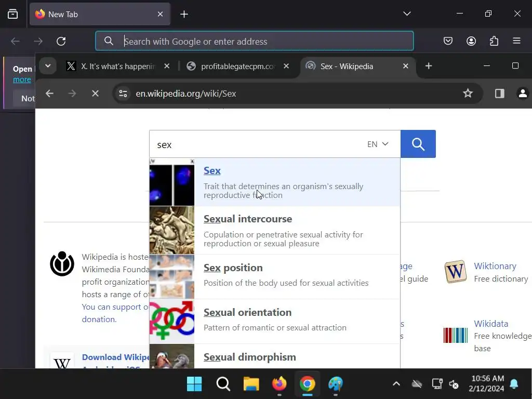
Task: Click Sexual orientation symbols thumbnail
Action: click(172, 322)
